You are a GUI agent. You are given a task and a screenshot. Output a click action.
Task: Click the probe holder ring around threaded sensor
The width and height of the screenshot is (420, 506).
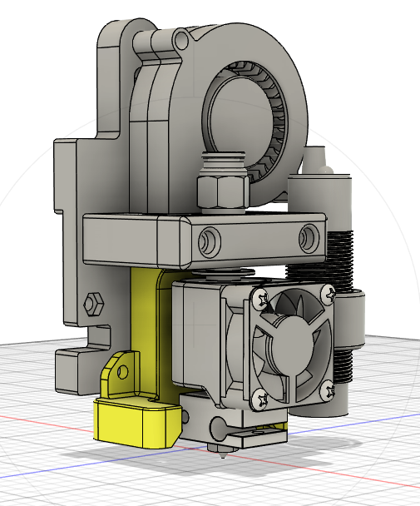(x=350, y=319)
